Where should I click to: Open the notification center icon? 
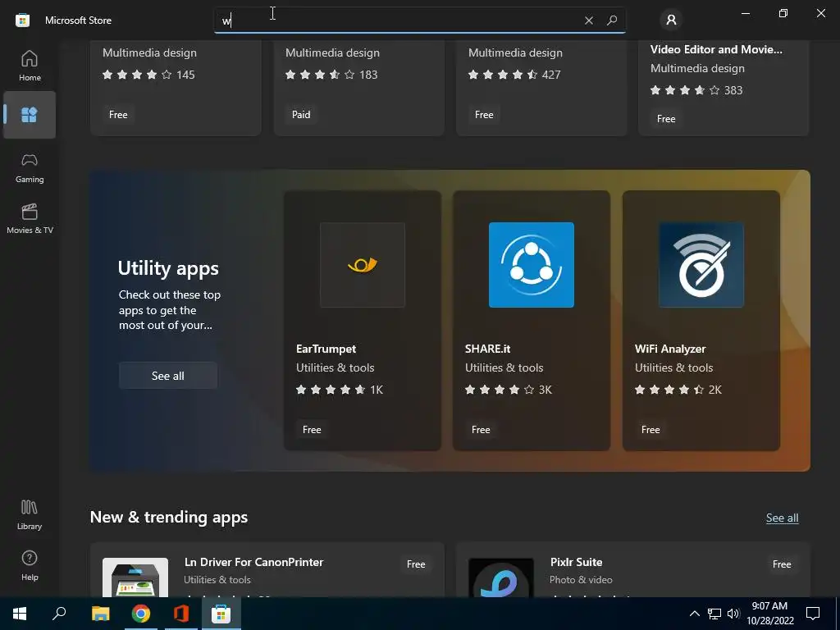pos(813,614)
